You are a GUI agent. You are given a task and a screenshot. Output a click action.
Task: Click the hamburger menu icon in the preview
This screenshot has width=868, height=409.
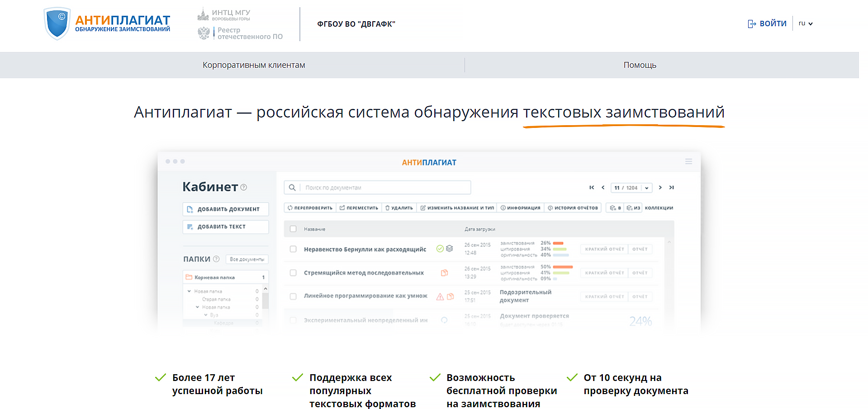point(688,161)
